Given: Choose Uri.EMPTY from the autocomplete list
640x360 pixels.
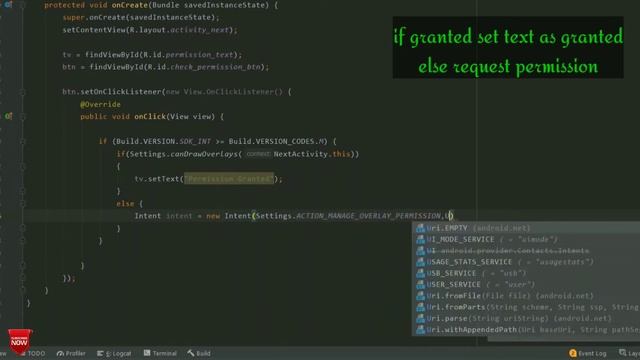Looking at the screenshot, I should [x=526, y=228].
